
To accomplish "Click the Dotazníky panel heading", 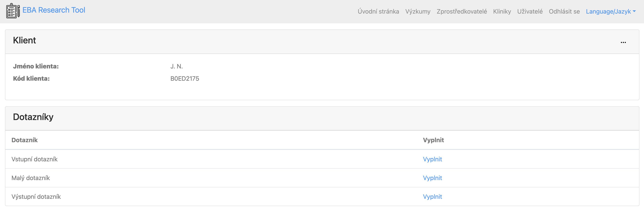I will pos(33,117).
